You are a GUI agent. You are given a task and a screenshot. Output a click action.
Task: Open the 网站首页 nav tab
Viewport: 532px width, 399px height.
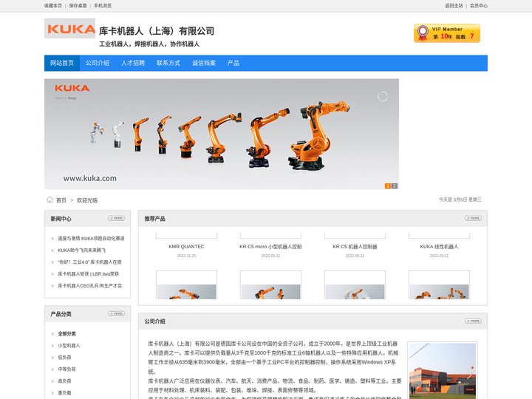coord(62,63)
